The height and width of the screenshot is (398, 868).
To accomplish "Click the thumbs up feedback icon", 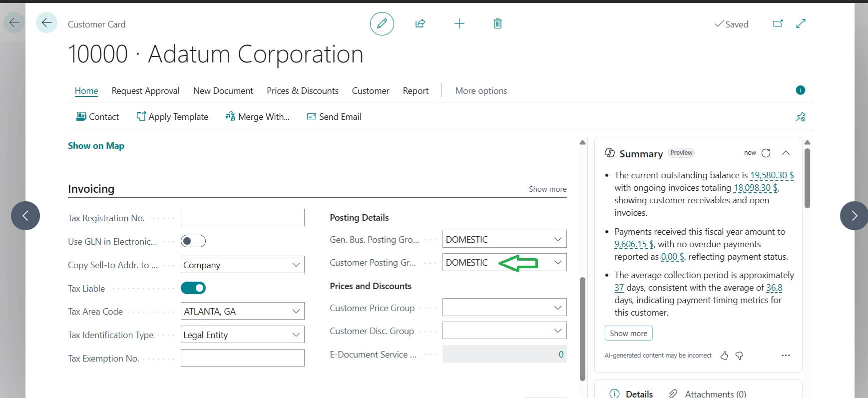I will click(724, 356).
